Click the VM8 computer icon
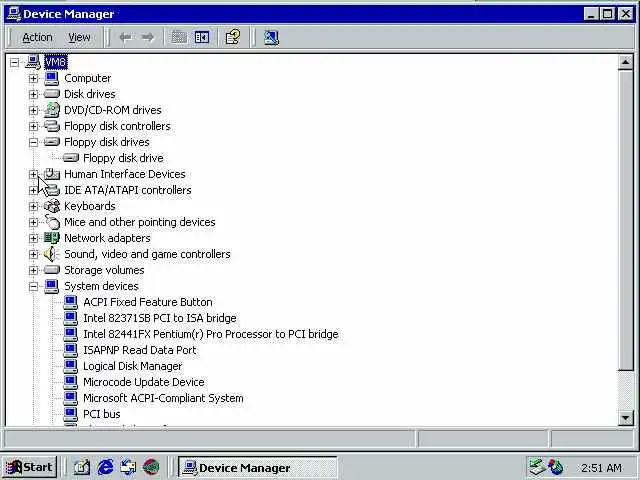 point(33,62)
